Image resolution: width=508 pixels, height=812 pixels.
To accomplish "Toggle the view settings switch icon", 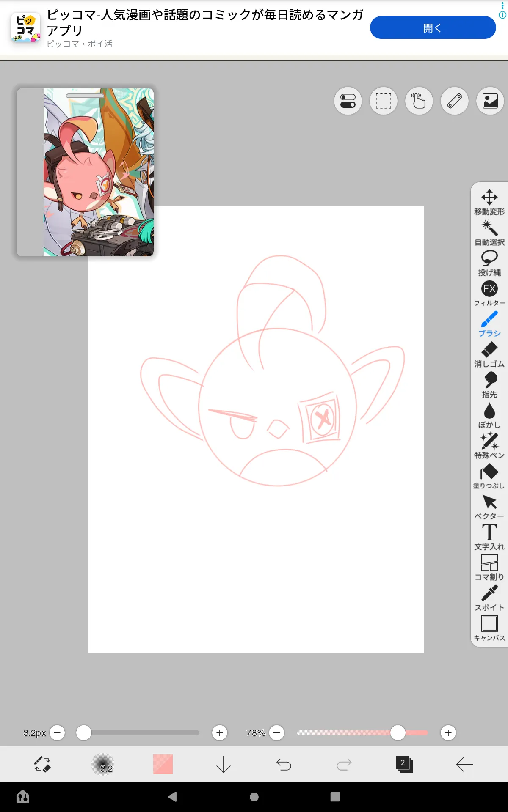I will click(348, 101).
